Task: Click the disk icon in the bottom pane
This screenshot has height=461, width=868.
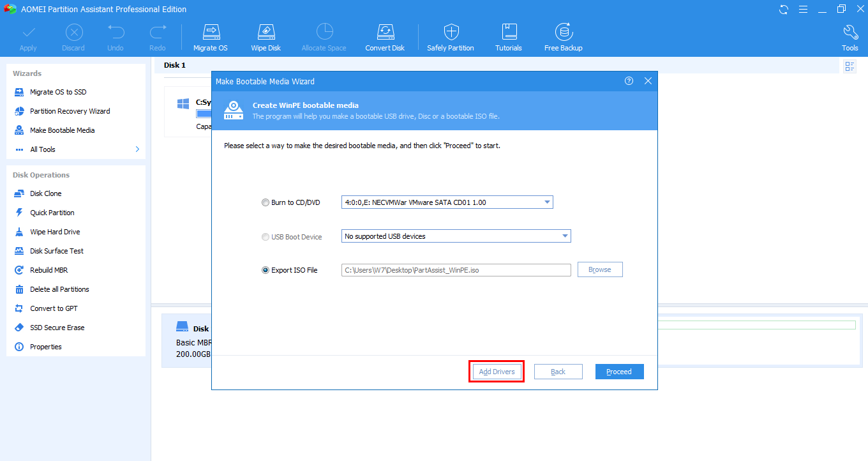Action: tap(182, 327)
